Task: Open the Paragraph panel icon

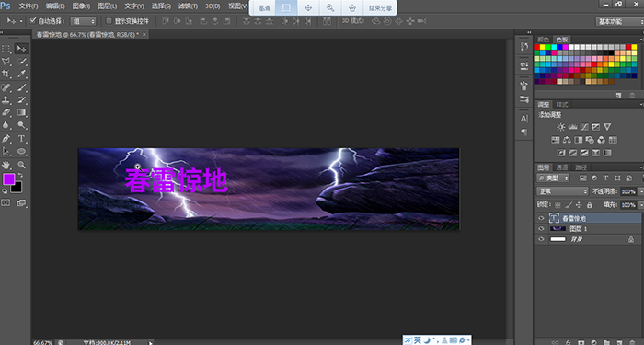Action: [x=524, y=132]
